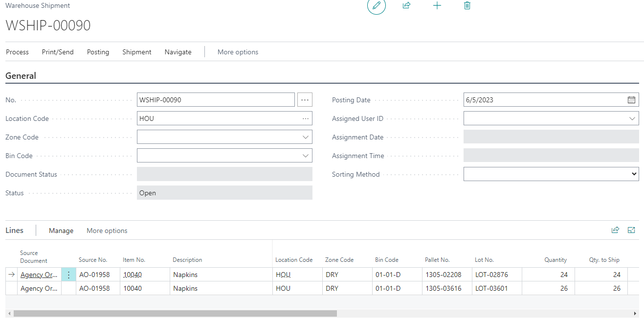Image resolution: width=644 pixels, height=324 pixels.
Task: Expand the Bin Code dropdown
Action: click(x=306, y=156)
